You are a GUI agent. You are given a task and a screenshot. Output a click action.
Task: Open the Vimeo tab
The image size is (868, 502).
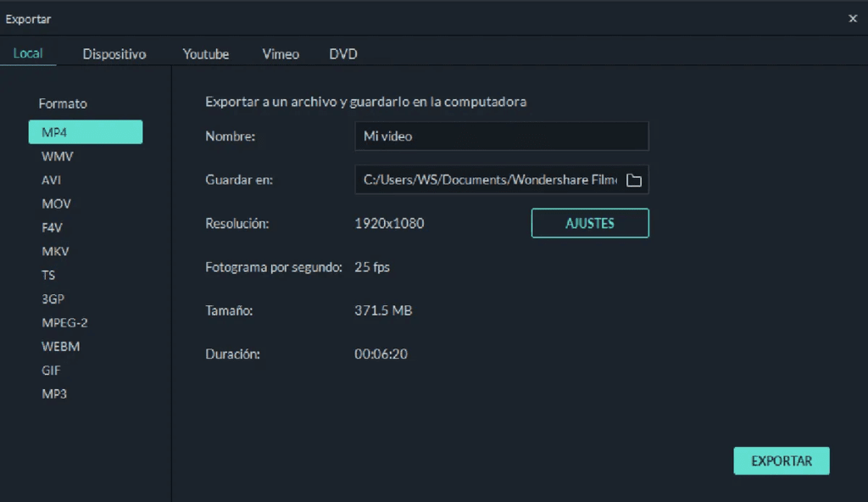[x=281, y=53]
